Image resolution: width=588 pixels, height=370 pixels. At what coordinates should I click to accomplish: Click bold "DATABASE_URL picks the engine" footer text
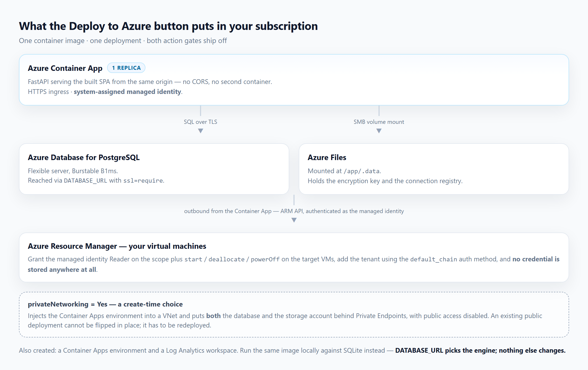pos(480,350)
